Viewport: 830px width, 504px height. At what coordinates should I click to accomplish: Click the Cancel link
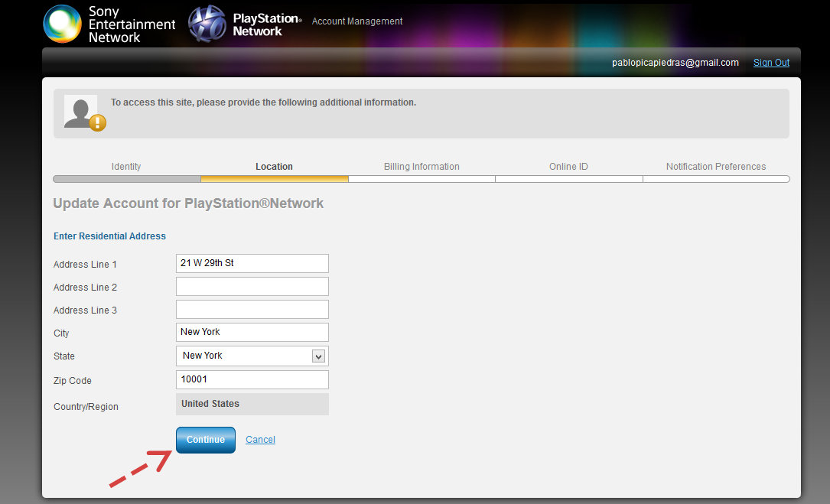(x=260, y=440)
